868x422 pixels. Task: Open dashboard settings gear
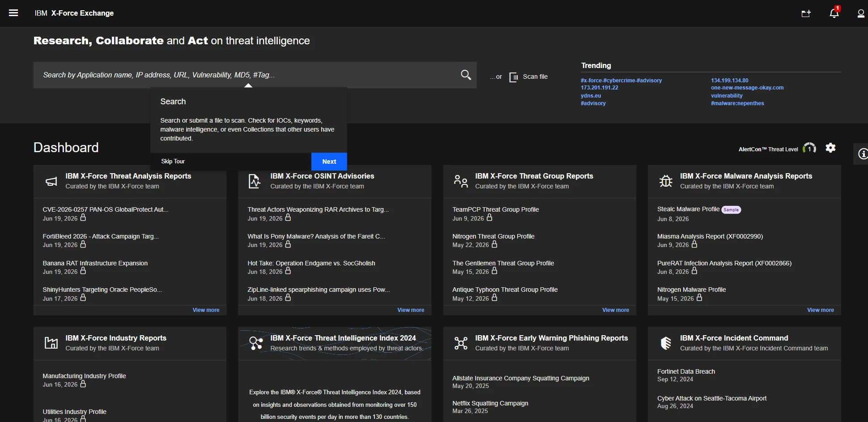pyautogui.click(x=830, y=148)
